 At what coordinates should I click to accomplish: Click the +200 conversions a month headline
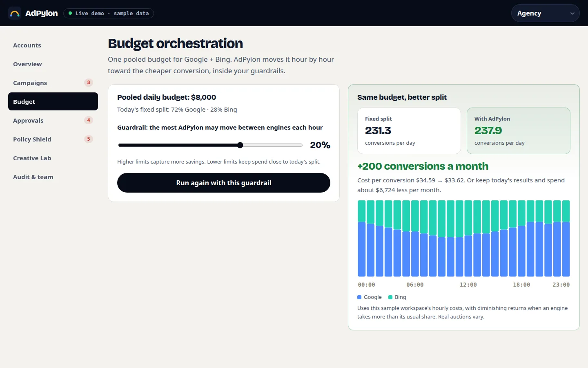tap(423, 166)
